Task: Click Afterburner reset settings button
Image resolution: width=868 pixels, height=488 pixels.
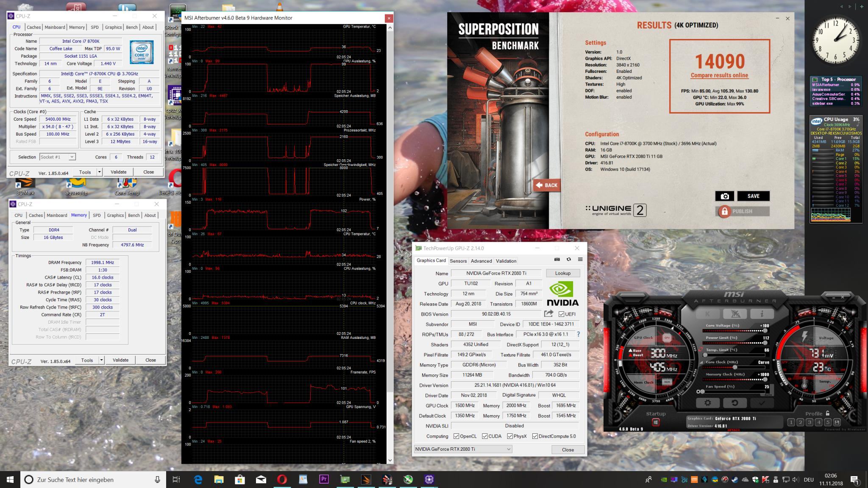Action: coord(734,403)
